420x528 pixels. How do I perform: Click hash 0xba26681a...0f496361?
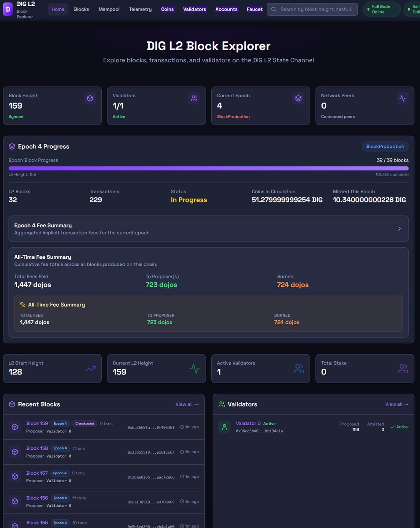(151, 427)
